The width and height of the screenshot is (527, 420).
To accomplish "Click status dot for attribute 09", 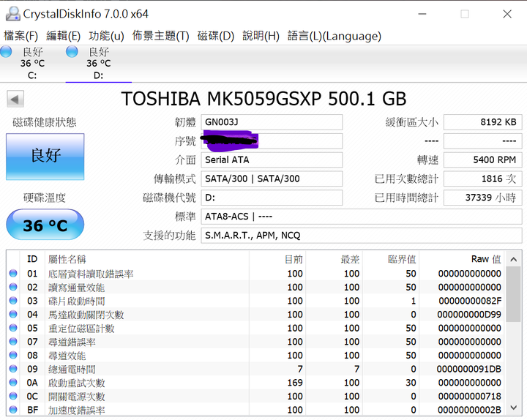I will tap(13, 369).
